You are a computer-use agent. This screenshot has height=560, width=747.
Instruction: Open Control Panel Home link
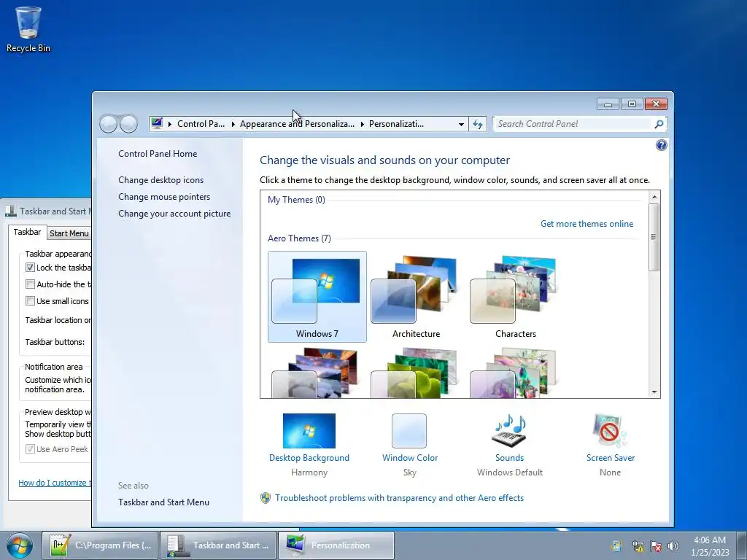[158, 154]
